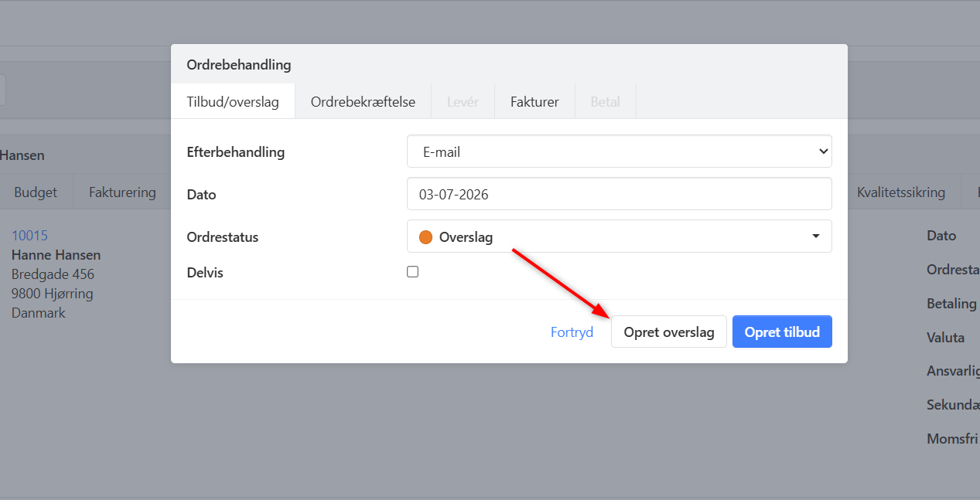Click the blue Opret tilbud button
Viewport: 980px width, 500px height.
pos(782,332)
